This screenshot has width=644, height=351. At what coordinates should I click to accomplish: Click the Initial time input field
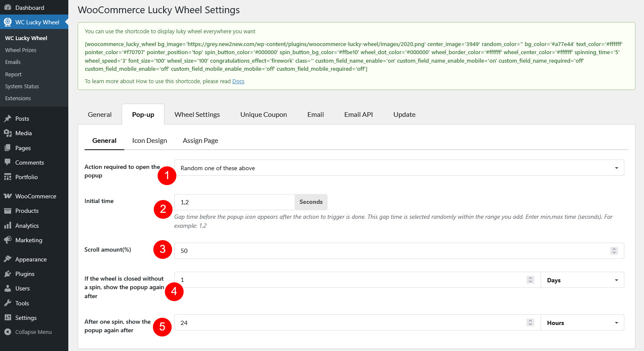(x=234, y=202)
